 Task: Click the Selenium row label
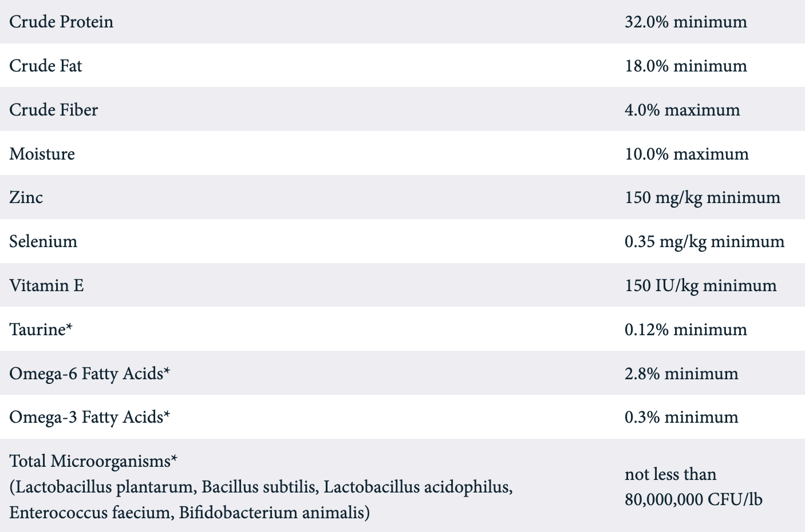point(44,241)
